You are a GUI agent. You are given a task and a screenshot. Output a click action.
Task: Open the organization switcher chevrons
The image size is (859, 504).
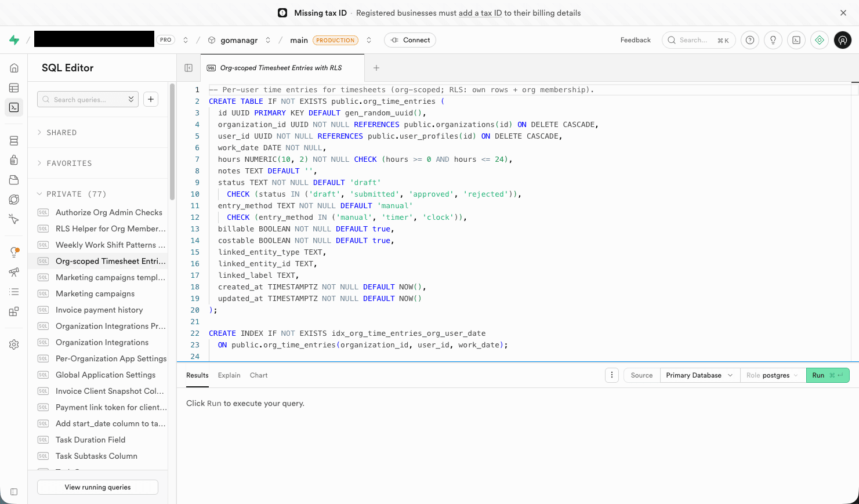[x=186, y=40]
